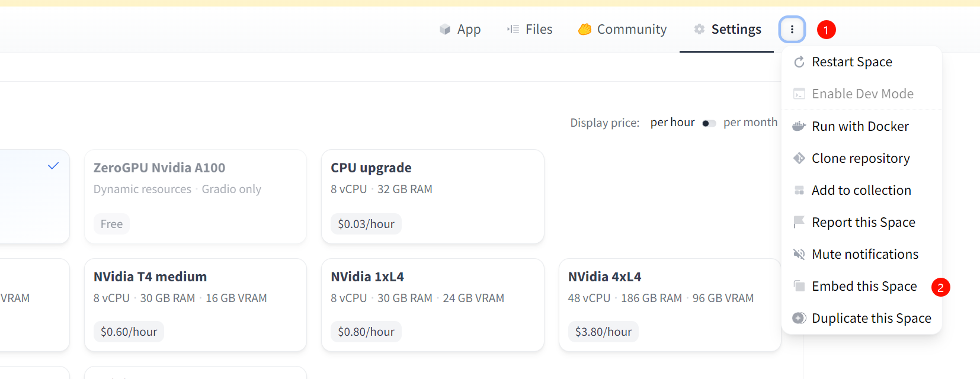The height and width of the screenshot is (379, 980).
Task: Click the Duplicate this Space plus icon
Action: point(799,318)
